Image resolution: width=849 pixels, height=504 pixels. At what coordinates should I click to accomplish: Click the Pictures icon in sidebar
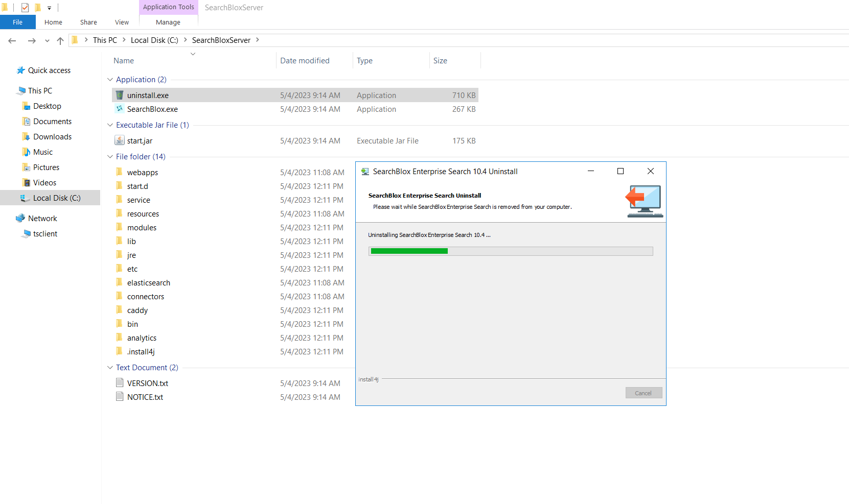click(x=27, y=167)
